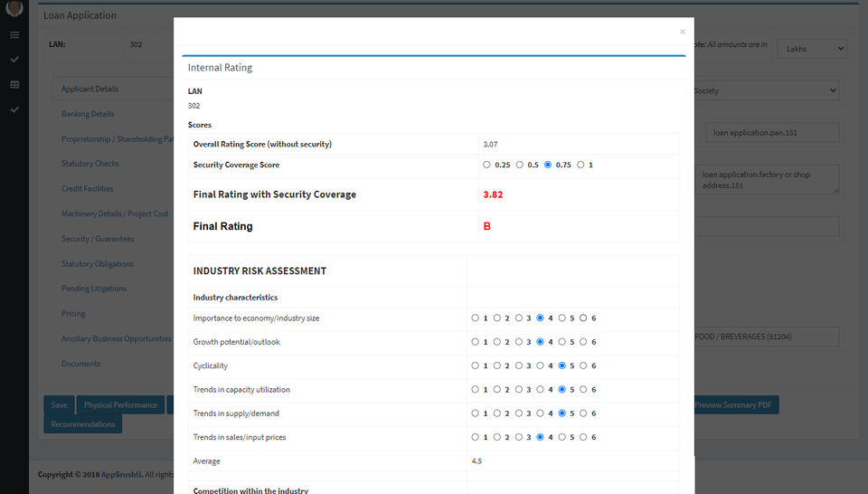The height and width of the screenshot is (494, 868).
Task: Click the Average value 4.5
Action: [x=476, y=461]
